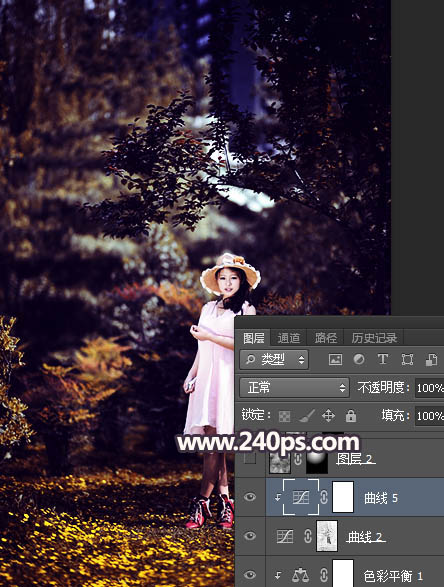444x587 pixels.
Task: Show the hidden 图层 2 layer
Action: (x=250, y=458)
